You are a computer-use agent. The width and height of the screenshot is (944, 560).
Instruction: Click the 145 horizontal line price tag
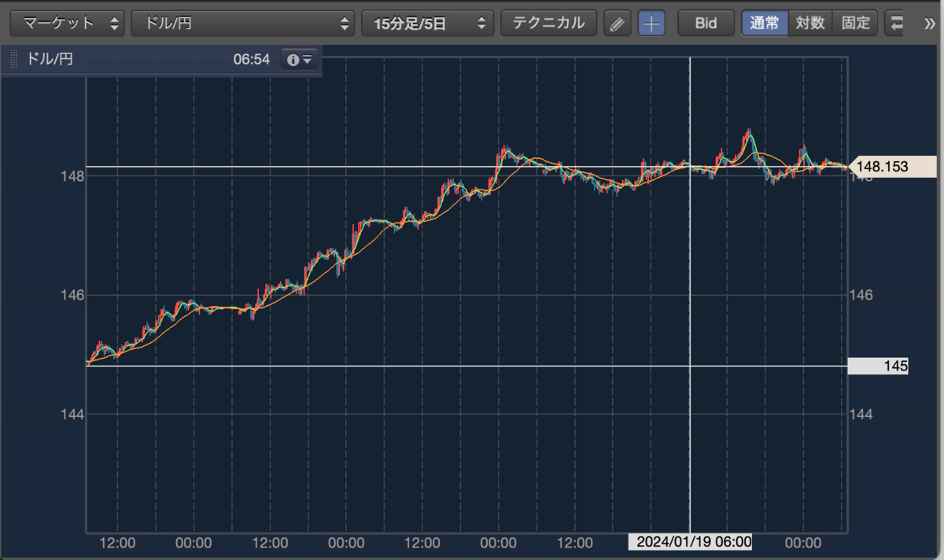click(878, 366)
